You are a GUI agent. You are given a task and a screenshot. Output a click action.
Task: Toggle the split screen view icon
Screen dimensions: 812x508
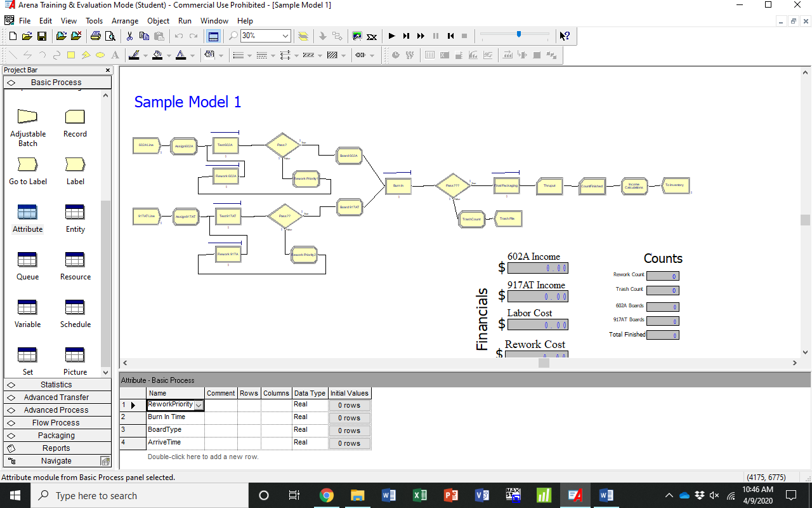pyautogui.click(x=213, y=36)
